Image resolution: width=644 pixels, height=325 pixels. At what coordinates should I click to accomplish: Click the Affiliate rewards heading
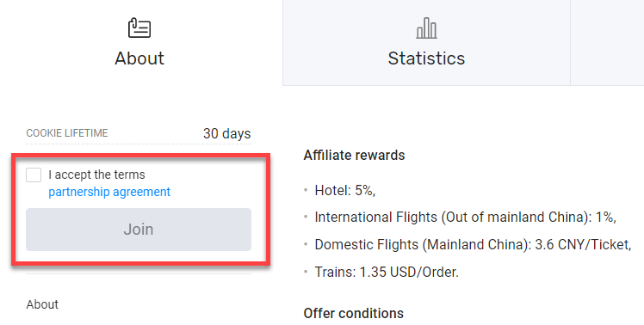point(354,155)
